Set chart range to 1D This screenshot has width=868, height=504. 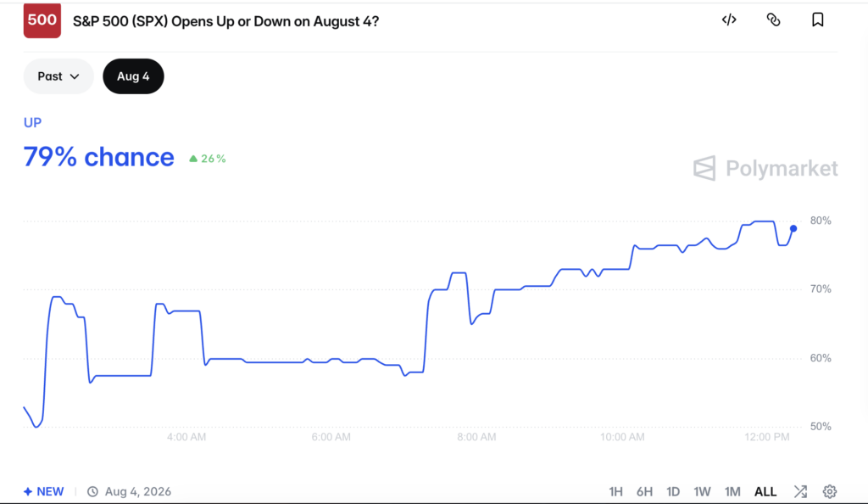click(x=672, y=491)
